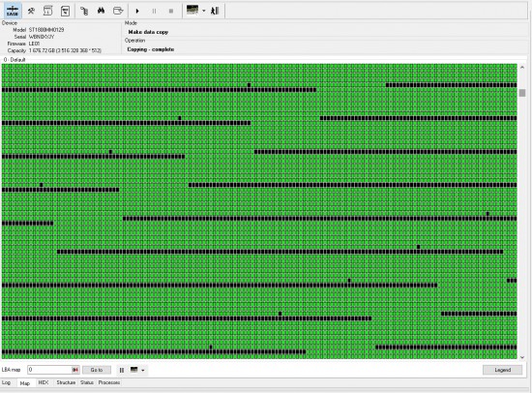Image resolution: width=532 pixels, height=393 pixels.
Task: Open the bottom map mode dropdown arrow
Action: point(143,370)
